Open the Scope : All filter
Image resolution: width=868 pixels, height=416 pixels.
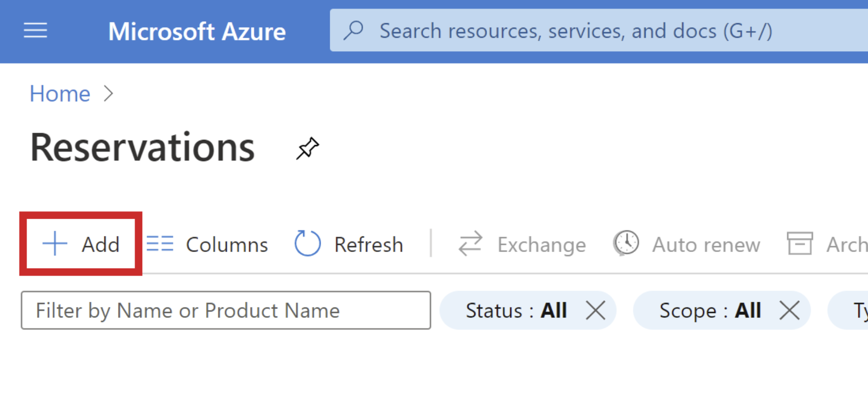point(709,310)
